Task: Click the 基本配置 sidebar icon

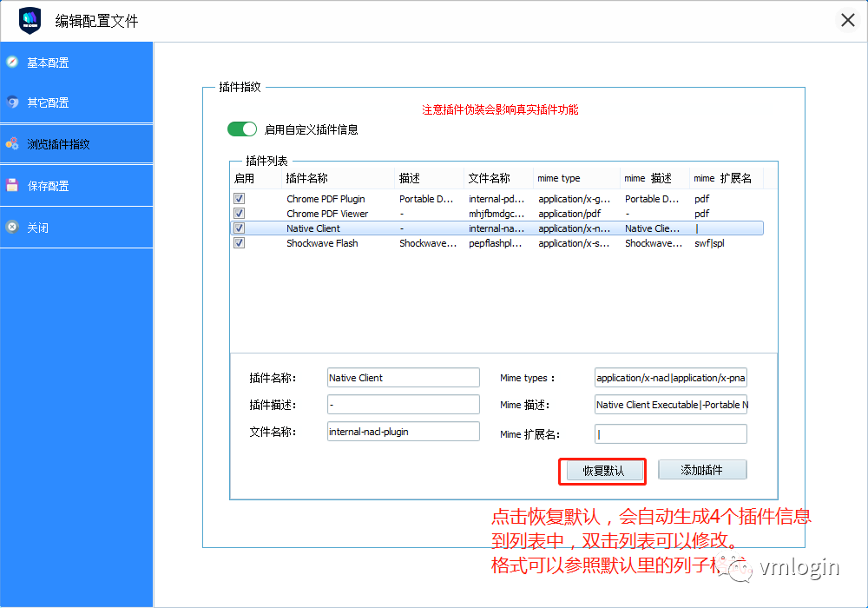Action: coord(11,63)
